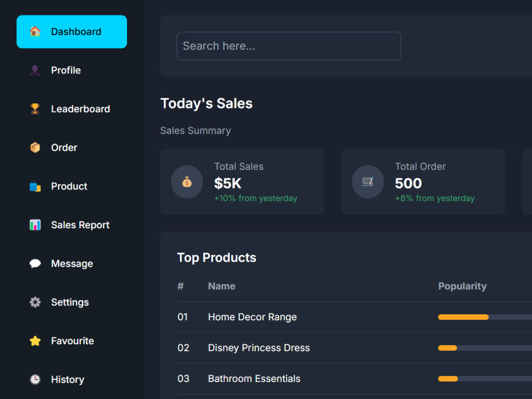Click the Favourite star icon
Image resolution: width=532 pixels, height=399 pixels.
pos(35,341)
